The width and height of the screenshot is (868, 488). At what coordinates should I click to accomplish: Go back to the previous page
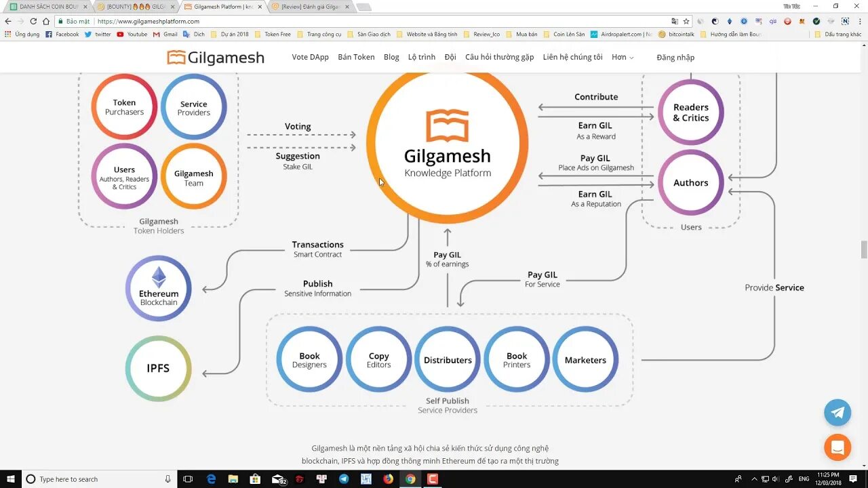tap(8, 21)
